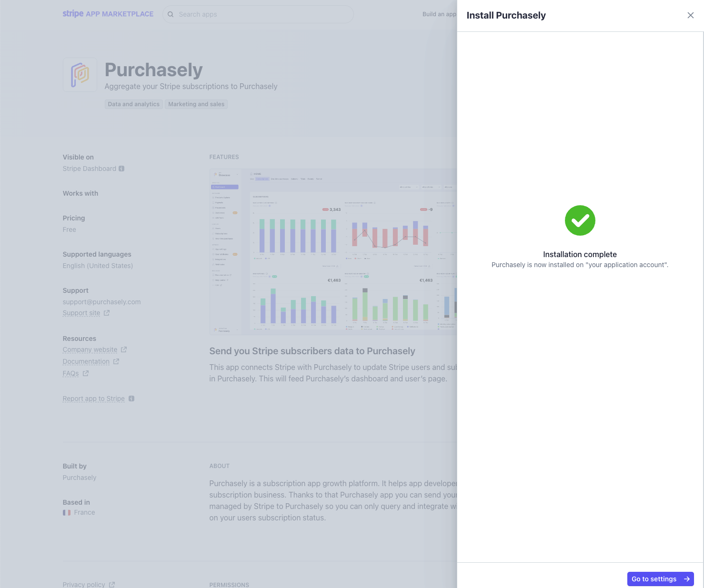Click external icon next to Support site
The image size is (704, 588).
(x=107, y=313)
